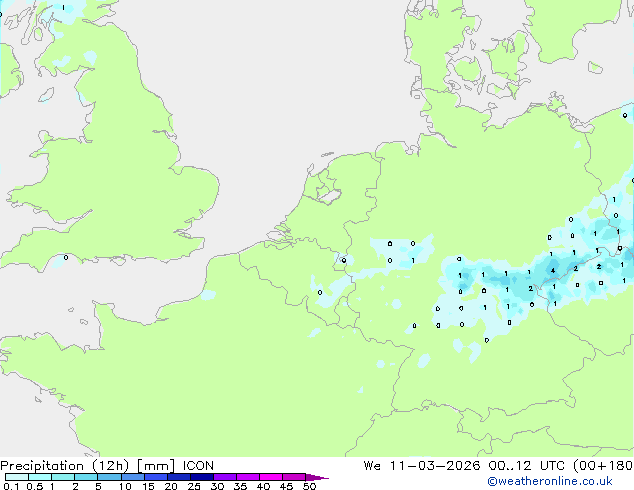
Task: Click the legend value label 50
Action: (x=309, y=486)
